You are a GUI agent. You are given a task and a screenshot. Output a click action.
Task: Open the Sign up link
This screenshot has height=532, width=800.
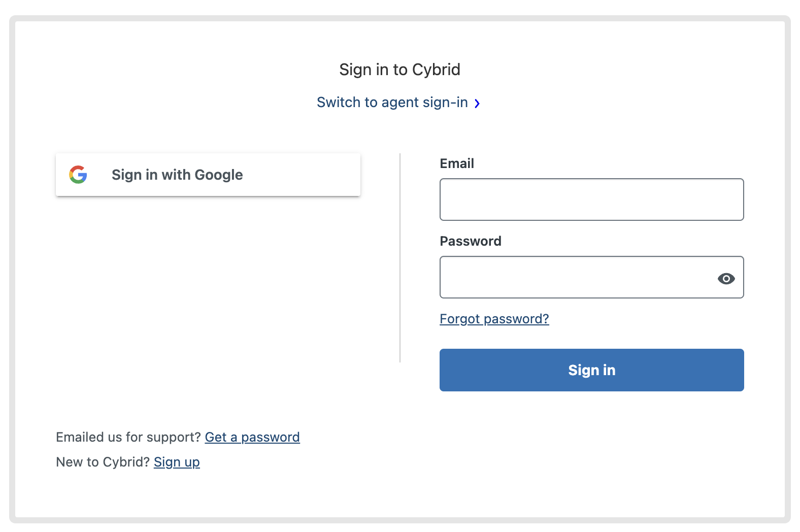point(177,462)
